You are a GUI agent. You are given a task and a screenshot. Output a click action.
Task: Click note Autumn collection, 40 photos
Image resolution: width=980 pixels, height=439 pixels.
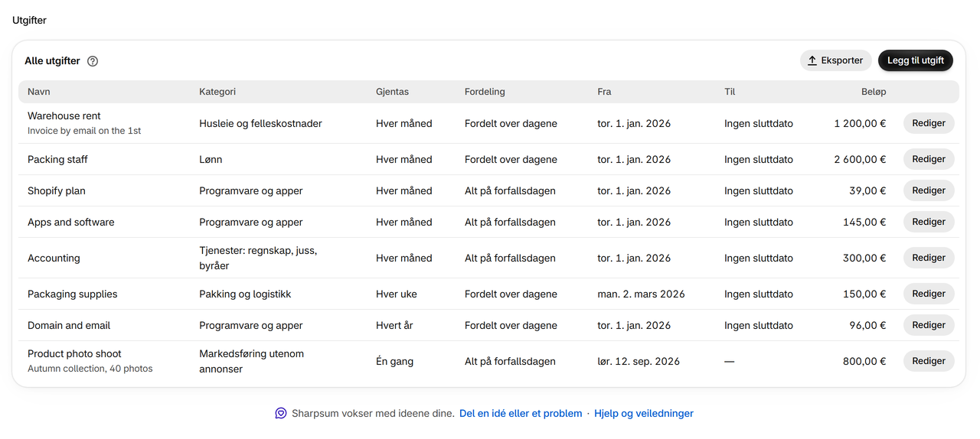click(90, 369)
